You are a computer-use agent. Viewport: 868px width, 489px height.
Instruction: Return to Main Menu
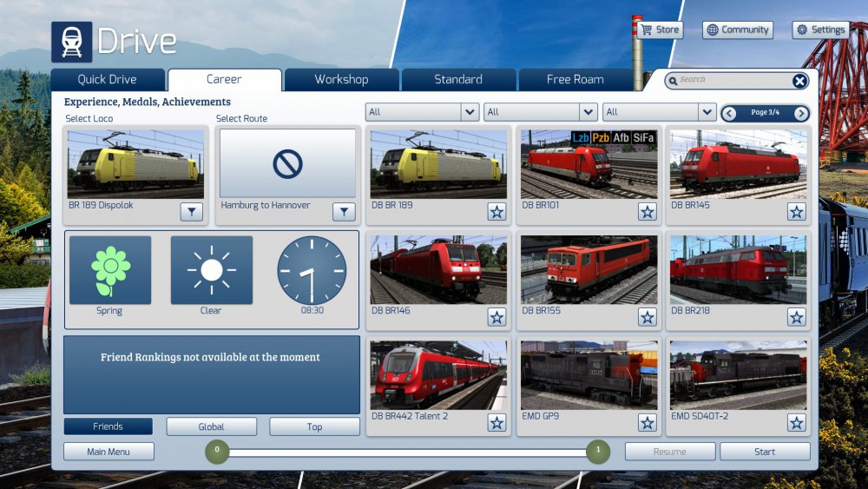click(x=108, y=452)
